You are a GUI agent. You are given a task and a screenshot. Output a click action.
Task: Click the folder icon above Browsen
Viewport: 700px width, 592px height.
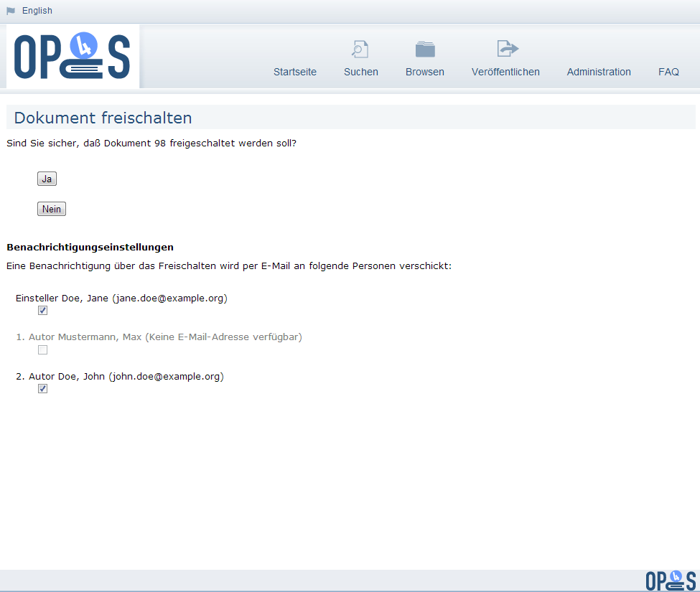click(425, 49)
